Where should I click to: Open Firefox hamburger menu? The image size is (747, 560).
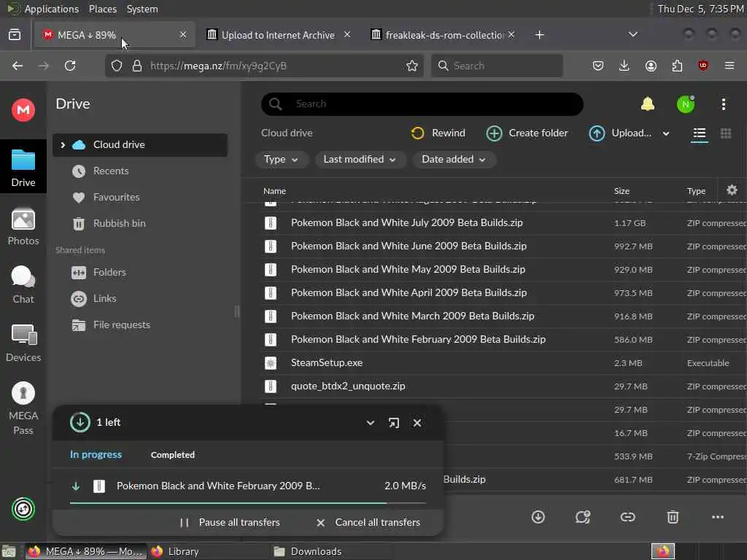[729, 66]
